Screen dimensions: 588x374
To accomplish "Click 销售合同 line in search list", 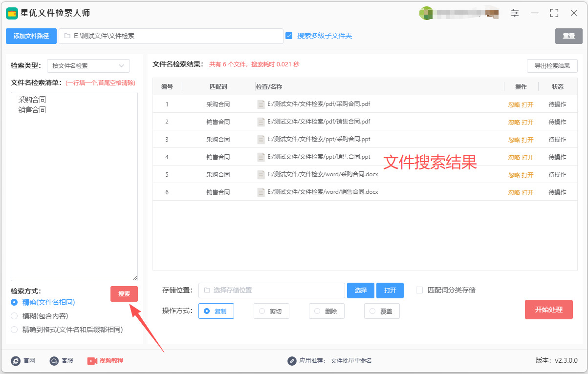I will (32, 110).
